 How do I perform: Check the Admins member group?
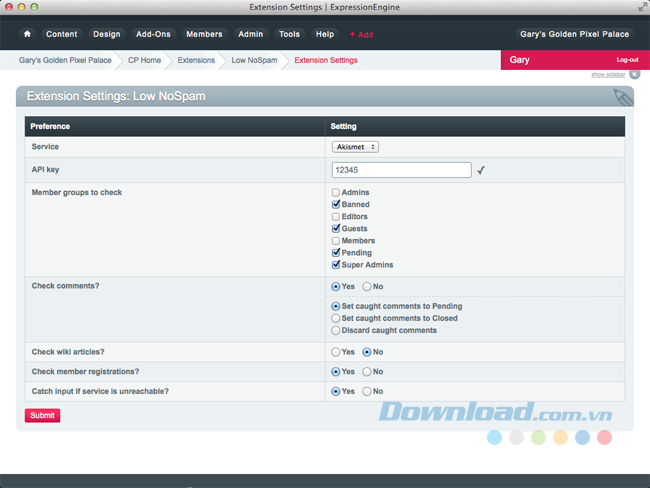tap(336, 192)
